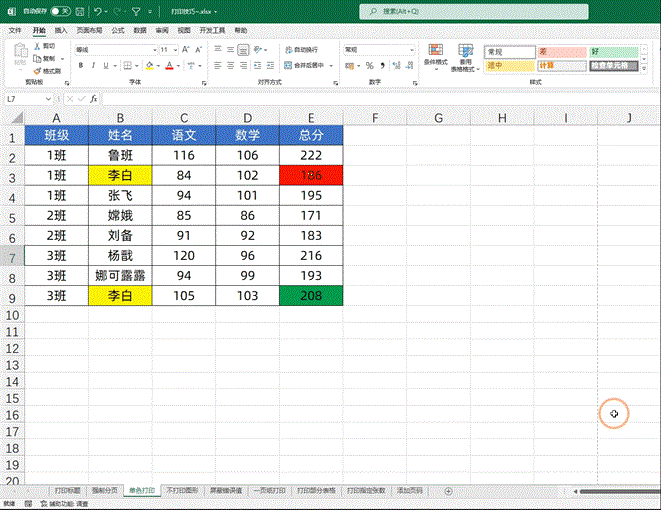Click the Merge and Center (合并后居中) icon
This screenshot has height=510, width=661.
click(x=308, y=64)
